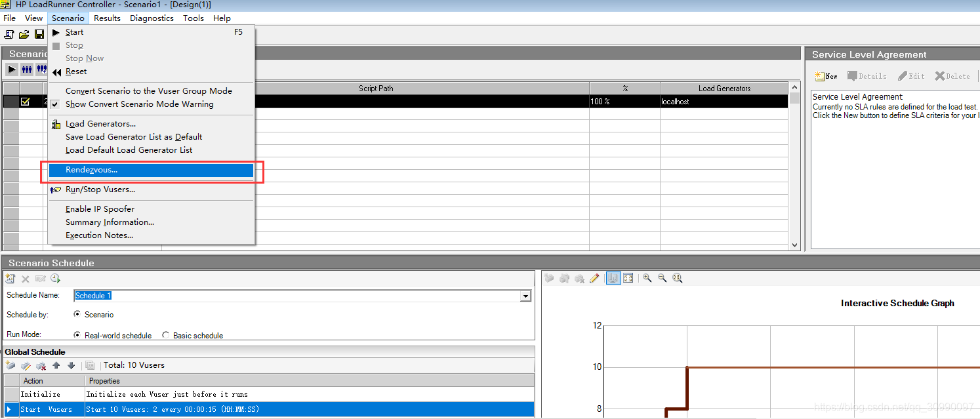Screen dimensions: 980x419
Task: Click the schedule Start Time clock icon
Action: [55, 279]
